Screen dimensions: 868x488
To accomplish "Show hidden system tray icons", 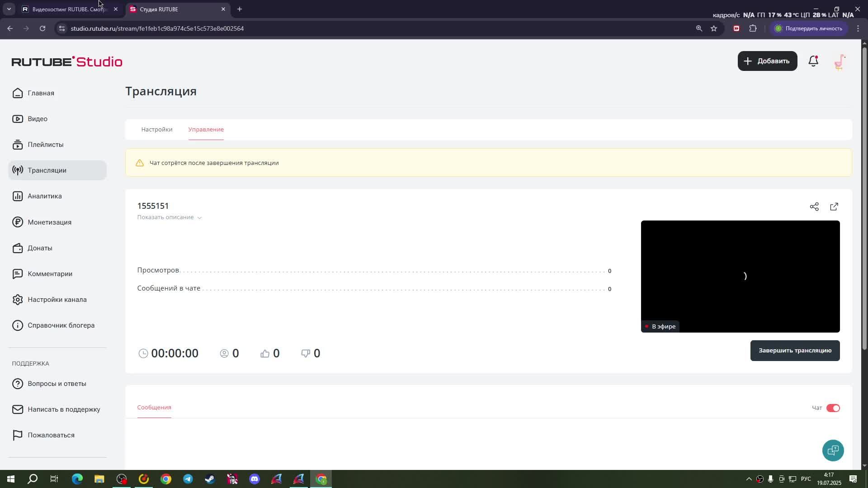I will pos(749,479).
